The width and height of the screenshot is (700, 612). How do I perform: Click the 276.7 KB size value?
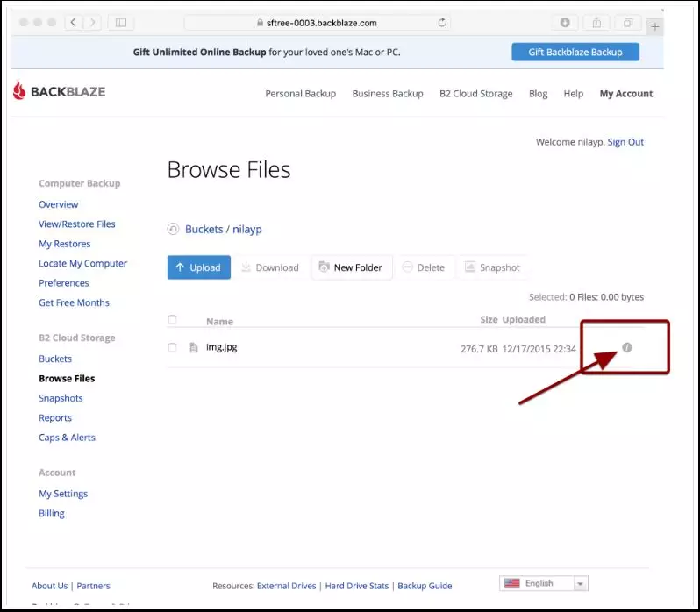tap(479, 349)
